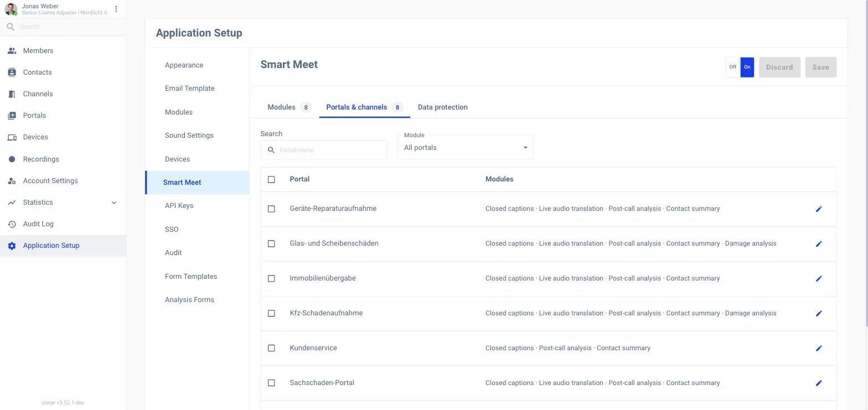Screen dimensions: 868x410
Task: Switch to the Data protection tab
Action: coord(443,107)
